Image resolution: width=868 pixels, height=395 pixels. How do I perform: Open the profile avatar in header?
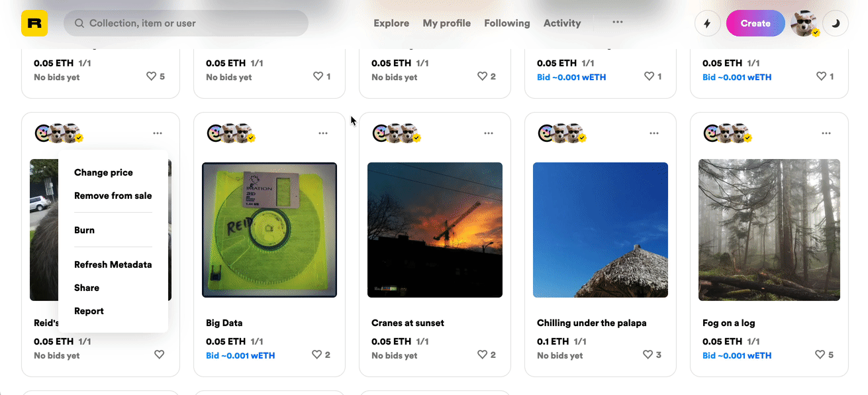(x=804, y=23)
